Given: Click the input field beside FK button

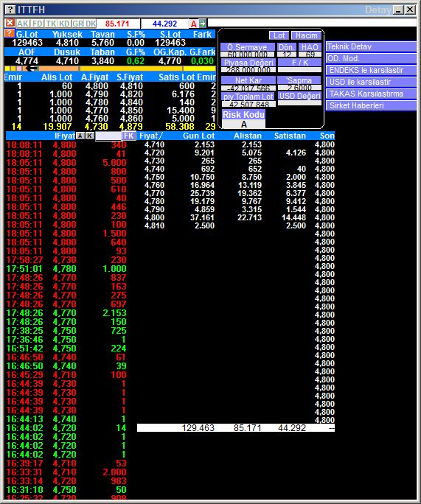Looking at the screenshot, I should tap(108, 136).
